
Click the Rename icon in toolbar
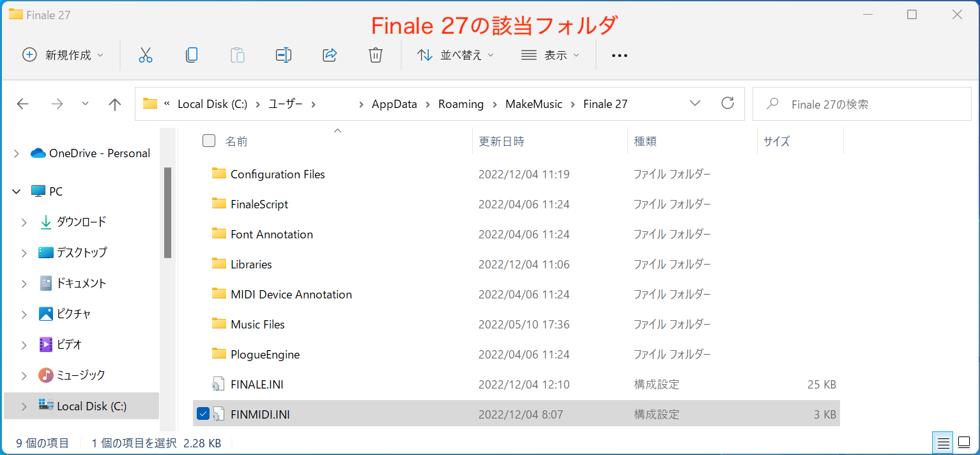point(284,55)
